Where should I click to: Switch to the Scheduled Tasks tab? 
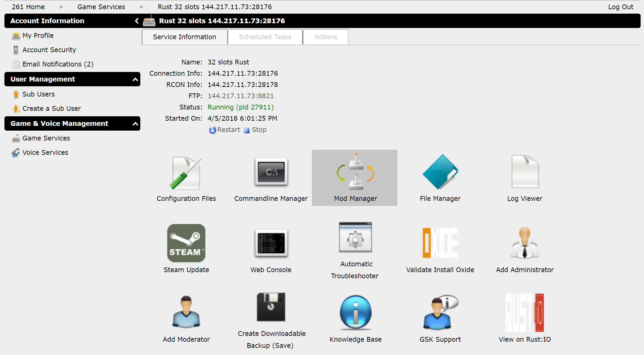(265, 37)
